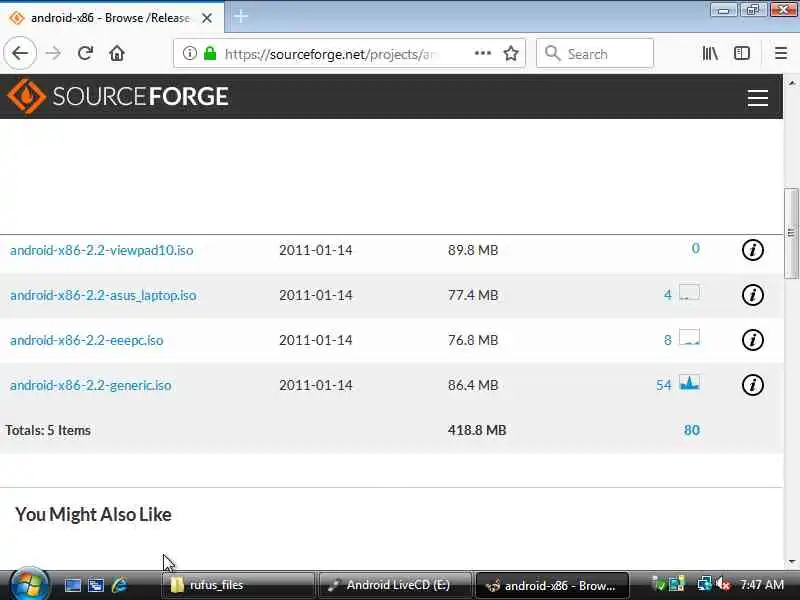Open the browser home page

click(117, 53)
